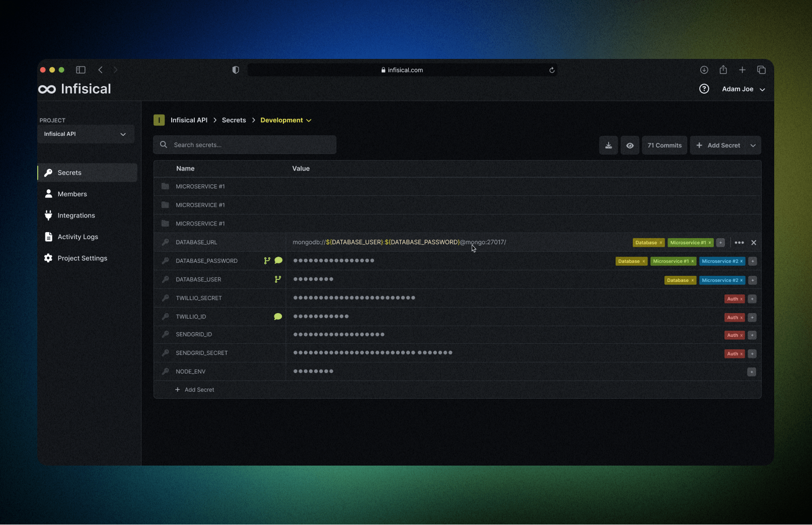Add a tag on the SENDGRID_SECRET row
This screenshot has height=525, width=812.
(752, 354)
